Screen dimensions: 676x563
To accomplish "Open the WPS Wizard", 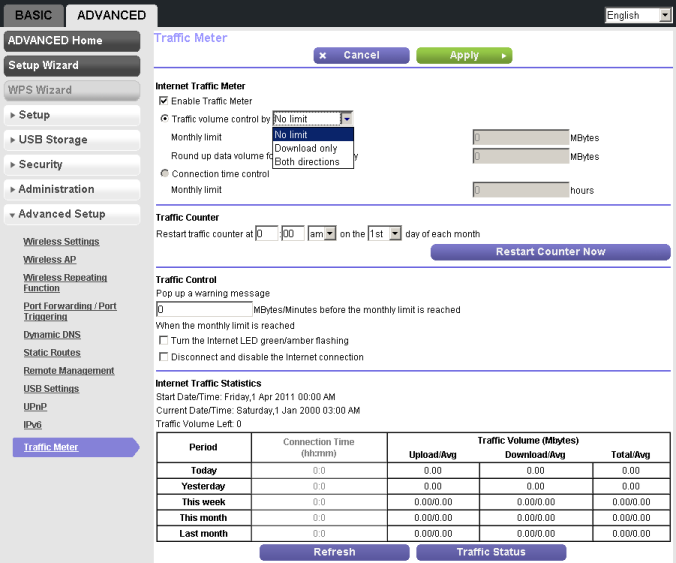I will tap(72, 90).
